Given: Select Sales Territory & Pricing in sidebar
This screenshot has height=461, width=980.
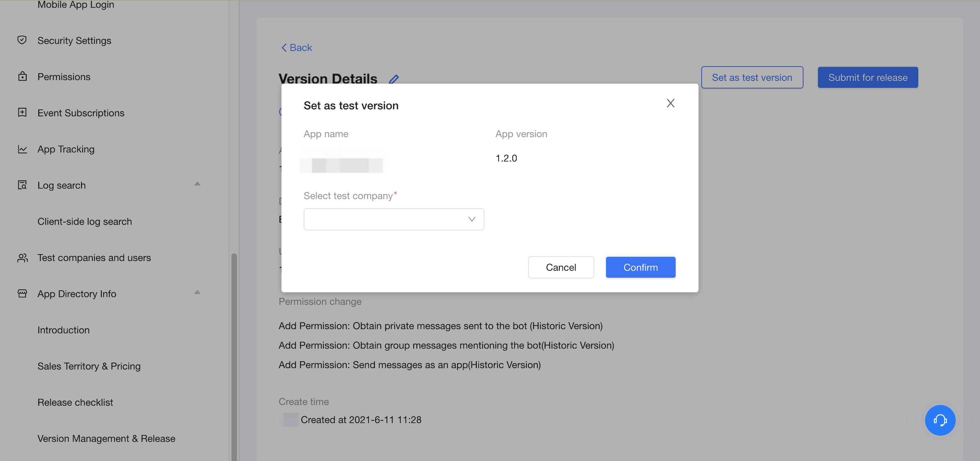Looking at the screenshot, I should (89, 366).
